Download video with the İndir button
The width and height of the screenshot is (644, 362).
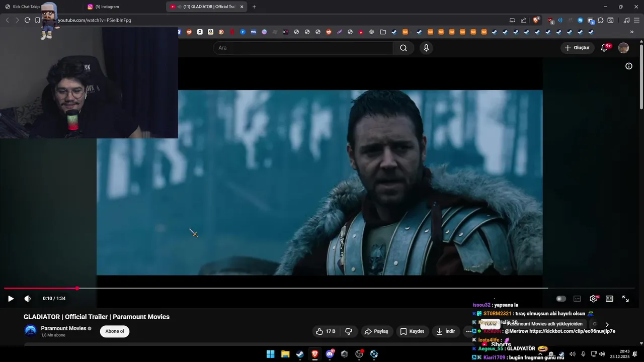(445, 331)
